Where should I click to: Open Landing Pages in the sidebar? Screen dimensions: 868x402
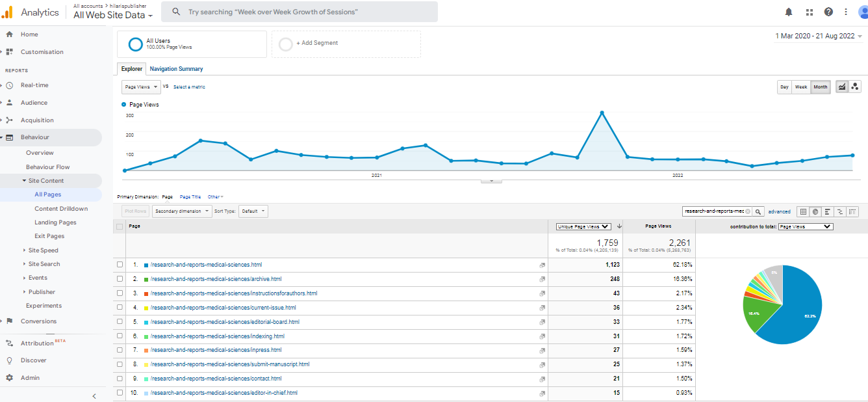(x=55, y=222)
